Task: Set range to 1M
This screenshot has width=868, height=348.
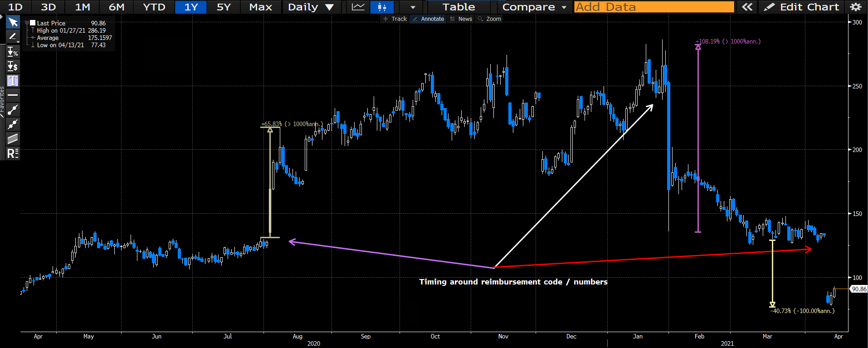Action: (x=83, y=7)
